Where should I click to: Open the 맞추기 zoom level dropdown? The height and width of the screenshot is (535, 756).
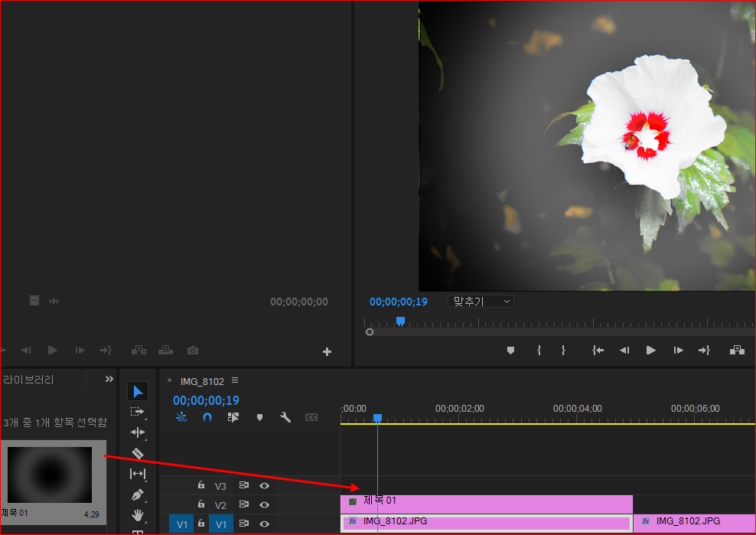481,302
